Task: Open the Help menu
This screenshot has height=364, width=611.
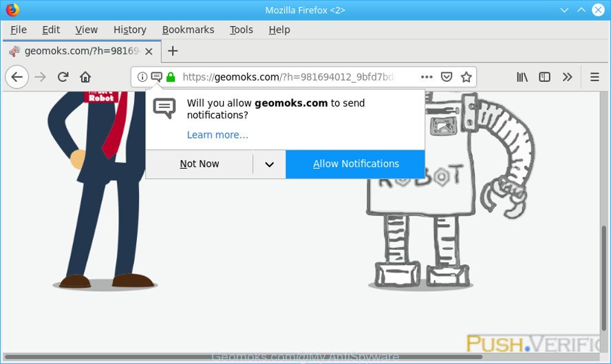Action: 279,30
